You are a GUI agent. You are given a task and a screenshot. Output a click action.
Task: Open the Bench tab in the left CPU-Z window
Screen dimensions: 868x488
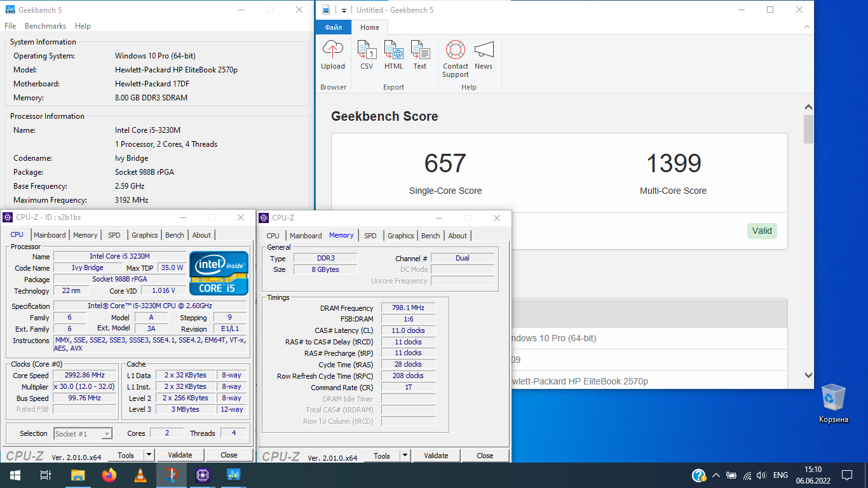(175, 235)
